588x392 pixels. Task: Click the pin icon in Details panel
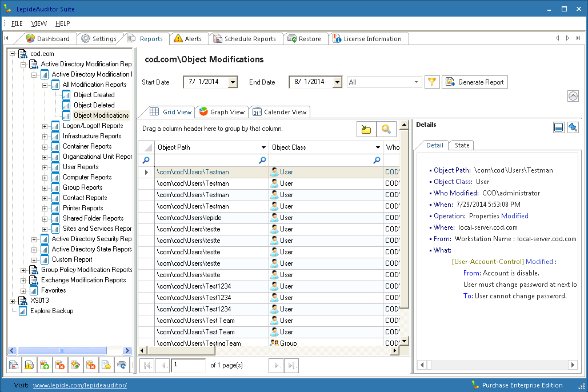573,127
